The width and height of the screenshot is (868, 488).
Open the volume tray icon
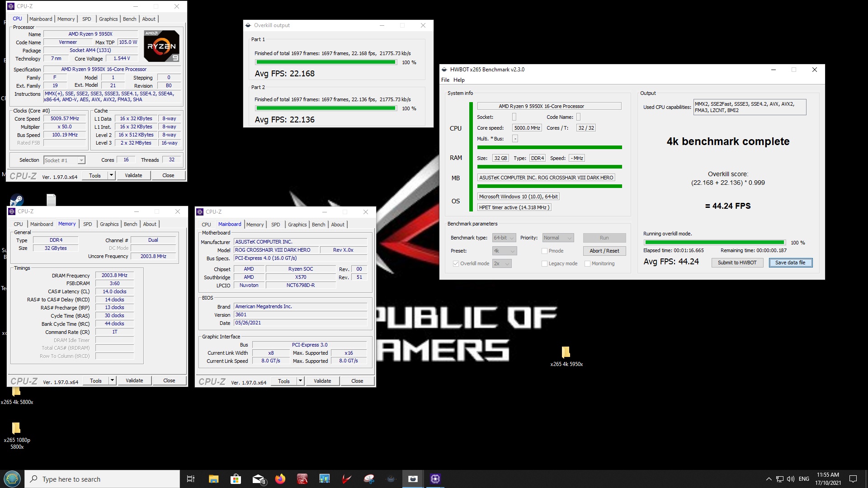[x=790, y=479]
